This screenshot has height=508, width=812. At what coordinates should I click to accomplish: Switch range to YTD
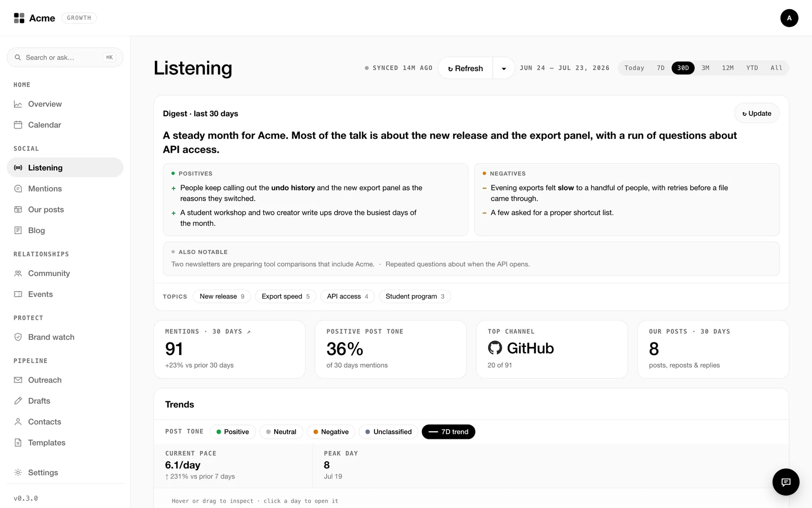click(752, 68)
